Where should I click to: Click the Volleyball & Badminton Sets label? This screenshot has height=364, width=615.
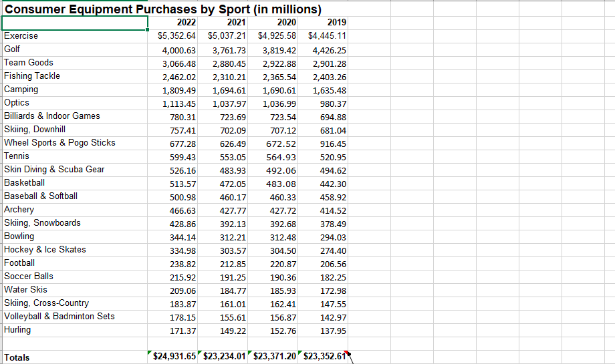[x=59, y=316]
